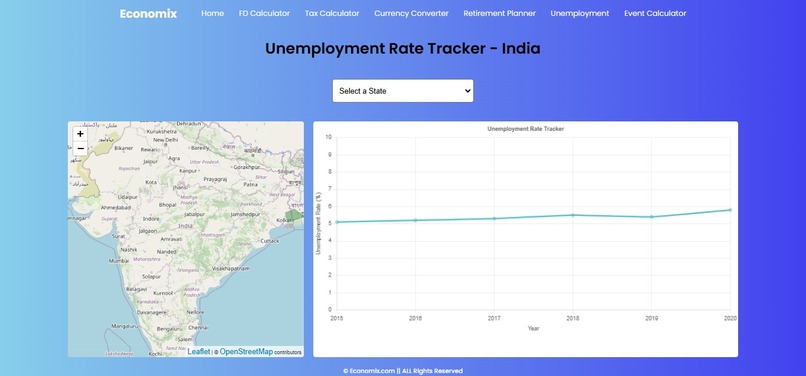The image size is (806, 376).
Task: Open the Retirement Planner page
Action: click(499, 13)
